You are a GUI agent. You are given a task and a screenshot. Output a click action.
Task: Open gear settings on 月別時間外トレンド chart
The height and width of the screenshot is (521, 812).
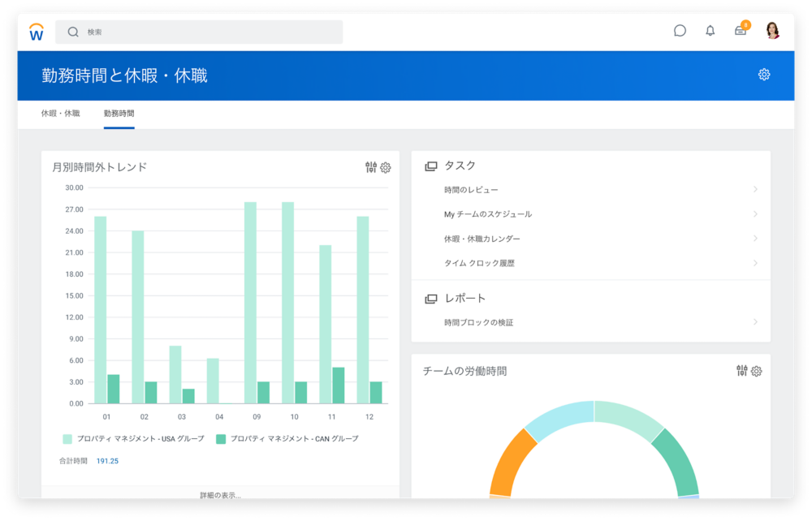pos(386,167)
